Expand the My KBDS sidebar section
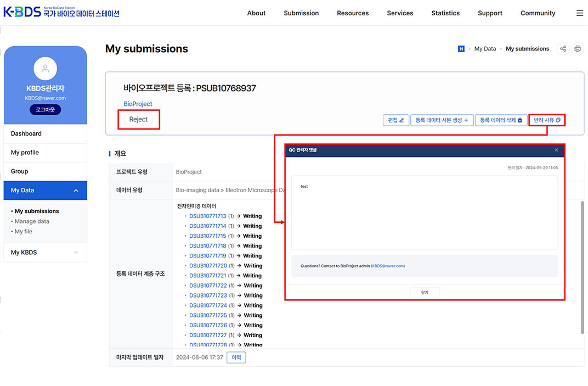Viewport: 588px width, 386px height. [76, 253]
